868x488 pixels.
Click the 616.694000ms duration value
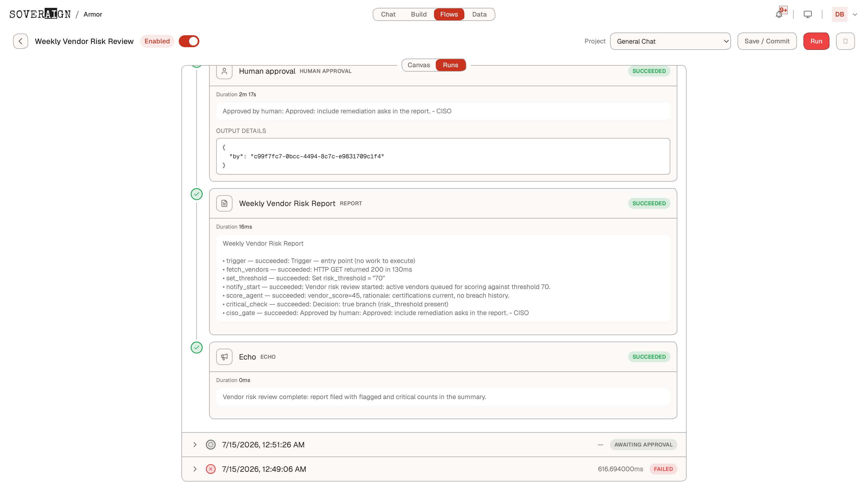(620, 469)
